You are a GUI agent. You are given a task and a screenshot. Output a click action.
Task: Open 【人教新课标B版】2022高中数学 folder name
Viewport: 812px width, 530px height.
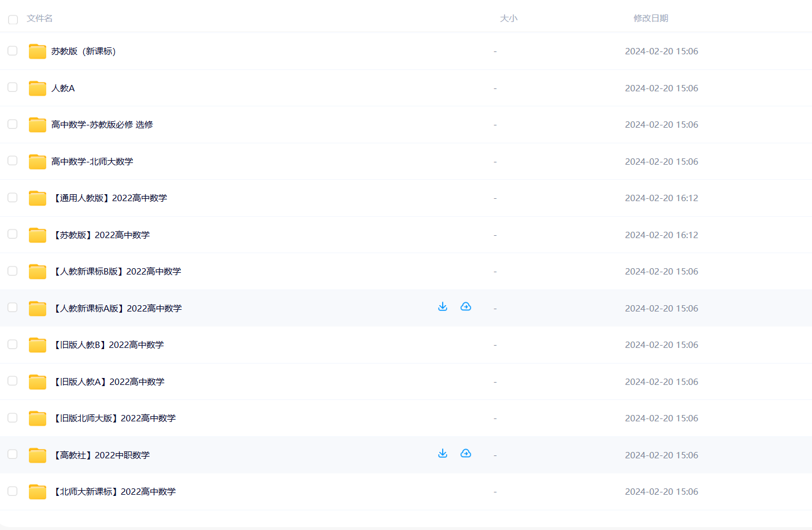click(117, 272)
